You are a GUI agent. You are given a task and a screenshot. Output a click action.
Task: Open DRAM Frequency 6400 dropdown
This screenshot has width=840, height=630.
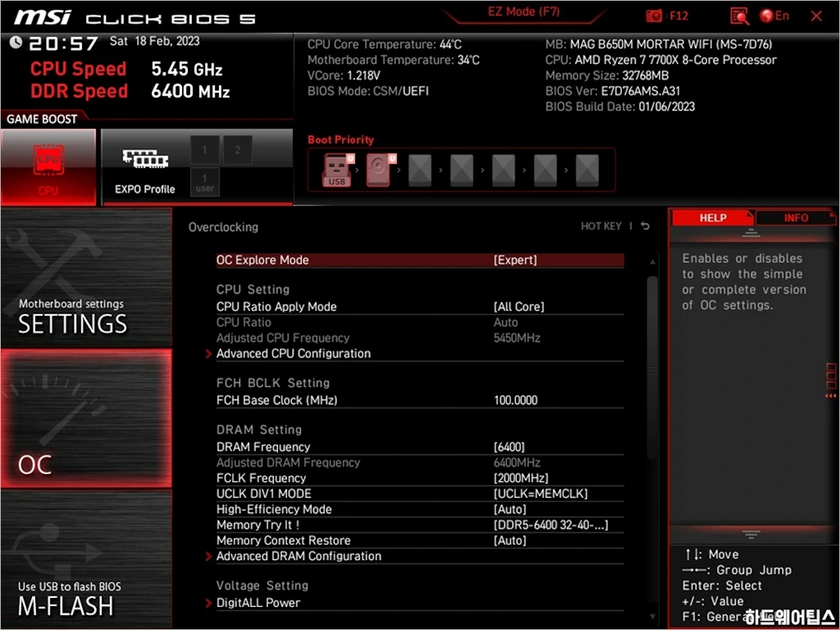pos(509,447)
